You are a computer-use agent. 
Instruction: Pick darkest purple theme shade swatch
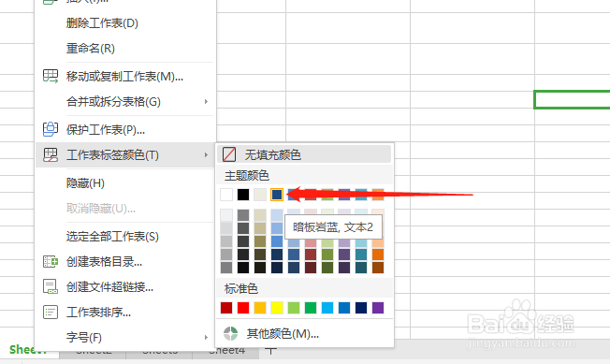[x=344, y=268]
